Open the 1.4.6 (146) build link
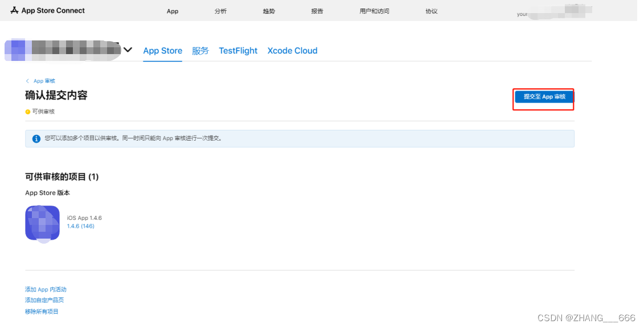This screenshot has width=644, height=328. 80,226
